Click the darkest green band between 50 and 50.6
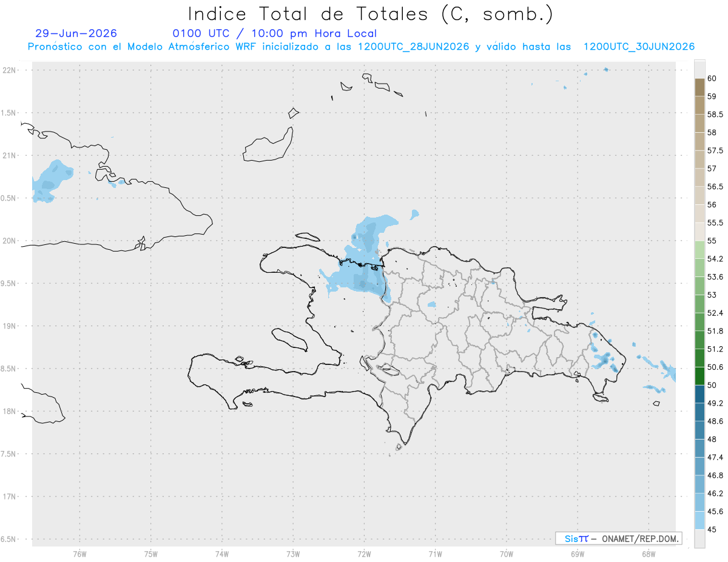728x562 pixels. [x=699, y=376]
